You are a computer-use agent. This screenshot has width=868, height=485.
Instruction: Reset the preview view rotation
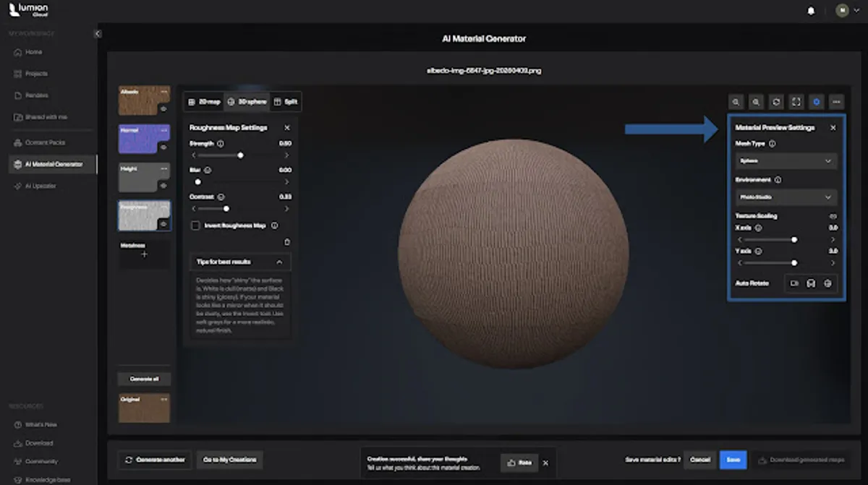[775, 102]
